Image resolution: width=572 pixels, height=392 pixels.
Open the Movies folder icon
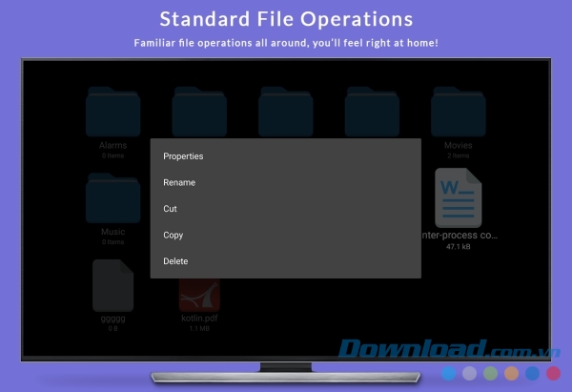pos(459,112)
